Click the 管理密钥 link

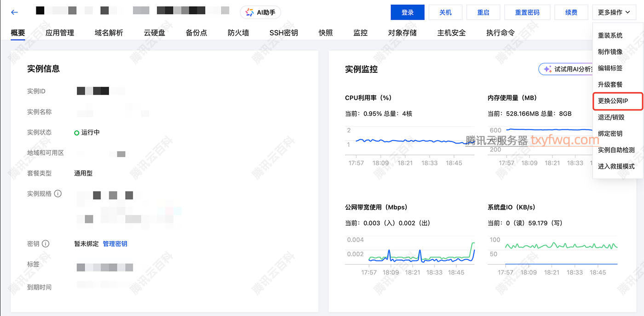click(x=115, y=244)
